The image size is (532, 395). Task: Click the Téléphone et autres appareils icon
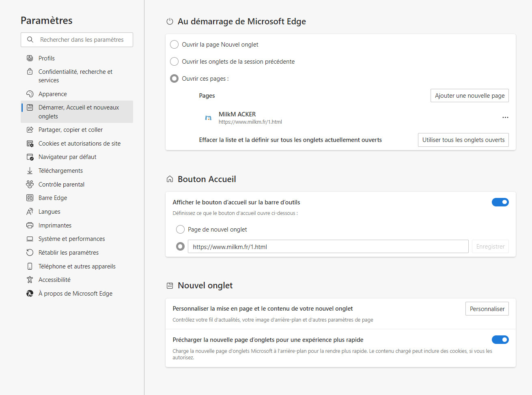tap(30, 266)
